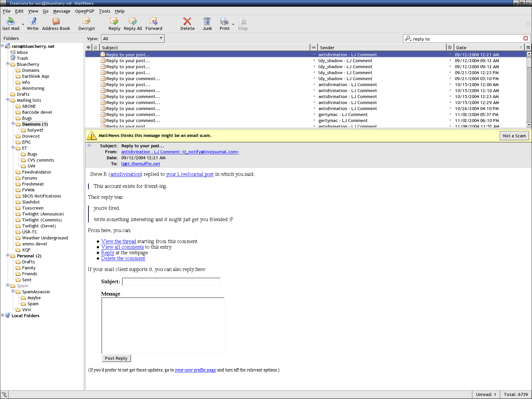Open the View all comments link
Screen dimensions: 532x399
pos(123,247)
